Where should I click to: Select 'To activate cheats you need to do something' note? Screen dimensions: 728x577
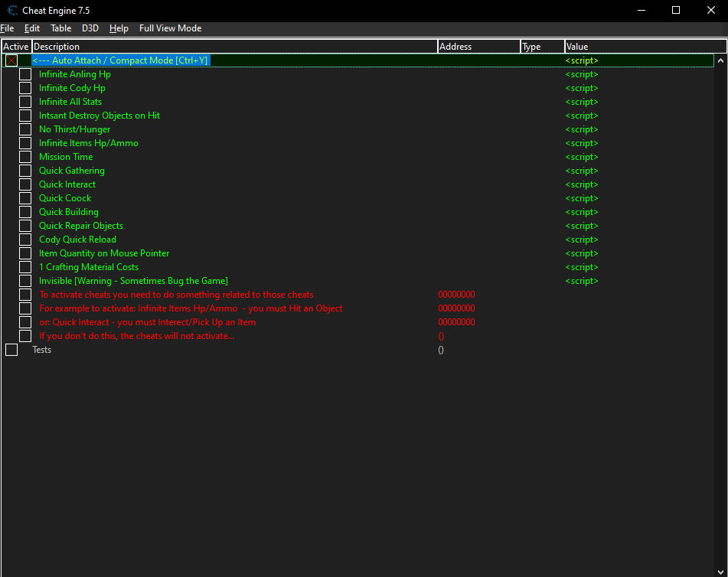[176, 295]
